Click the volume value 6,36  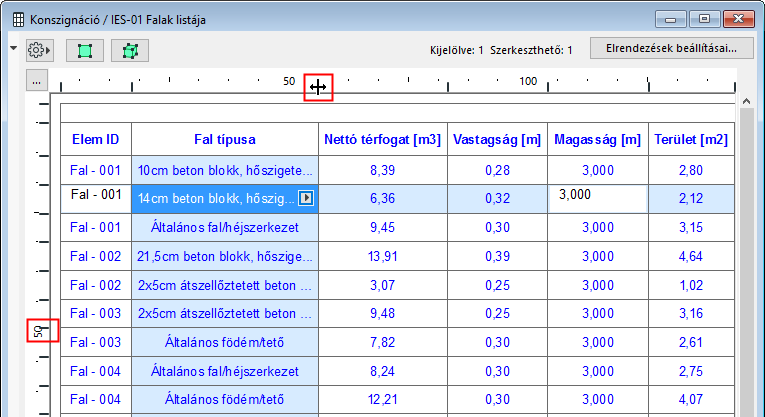click(x=382, y=199)
